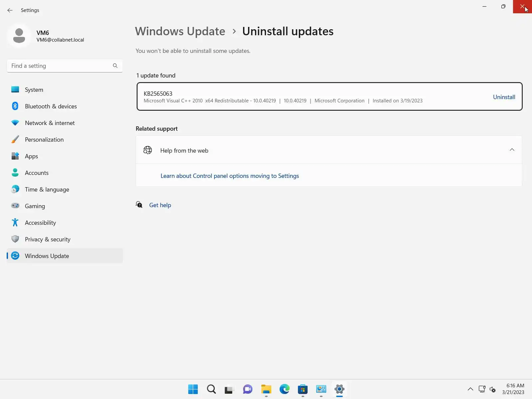
Task: Click the System monitor icon
Action: pos(15,89)
